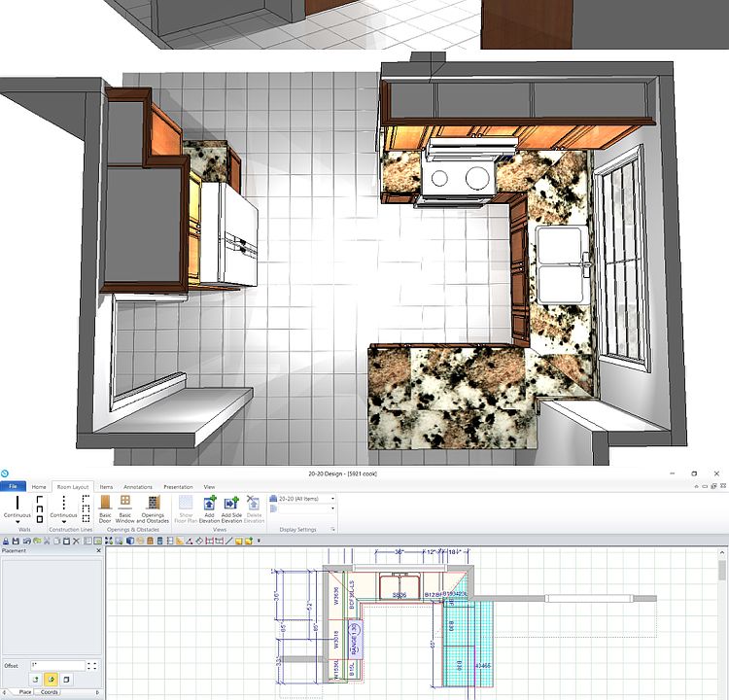Screen dimensions: 729x700
Task: Click the Delete X icon in toolbar
Action: [x=76, y=541]
